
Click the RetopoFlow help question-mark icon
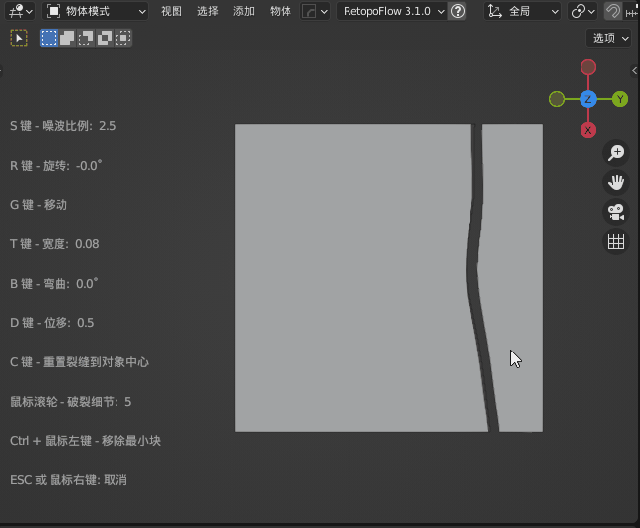pyautogui.click(x=458, y=11)
